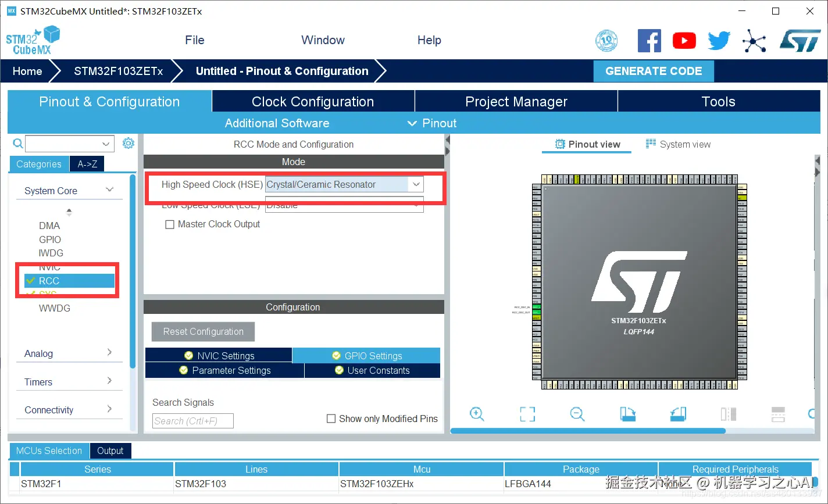The width and height of the screenshot is (828, 504).
Task: Select IWDG in System Core list
Action: [x=51, y=253]
